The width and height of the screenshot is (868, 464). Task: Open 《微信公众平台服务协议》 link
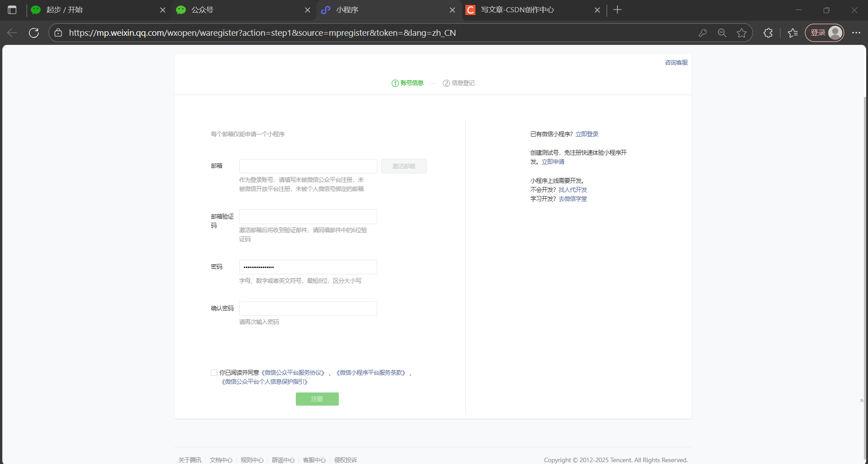[x=293, y=373]
